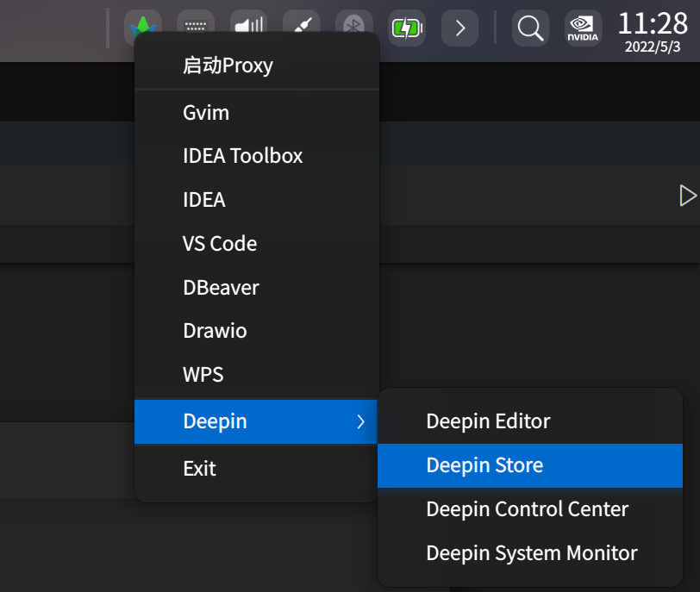Screen dimensions: 700x592
Task: Launch Deepin System Monitor from submenu
Action: 531,553
